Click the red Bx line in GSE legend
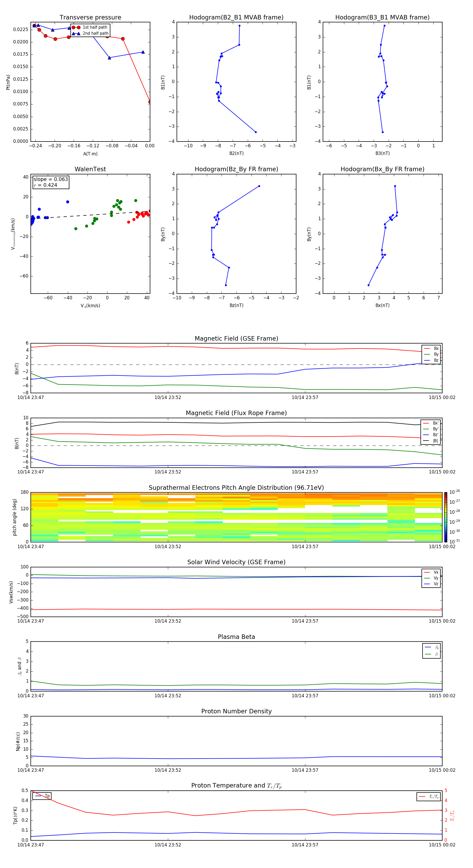This screenshot has height=868, width=473. 426,349
